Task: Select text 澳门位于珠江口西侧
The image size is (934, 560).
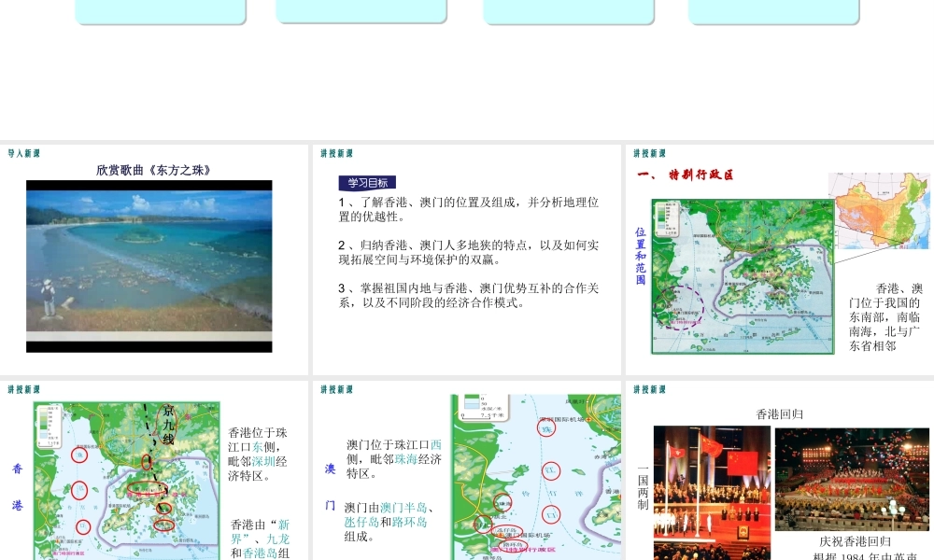Action: click(x=394, y=459)
